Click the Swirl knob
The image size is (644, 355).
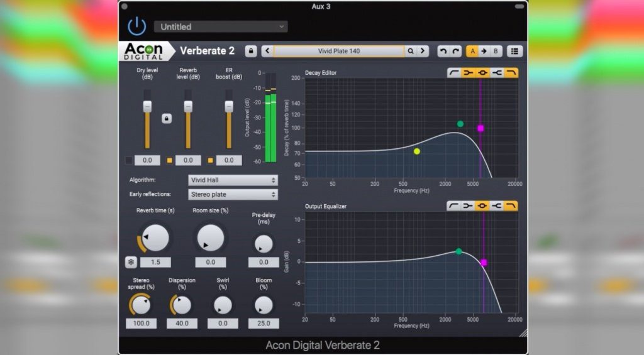click(x=223, y=305)
